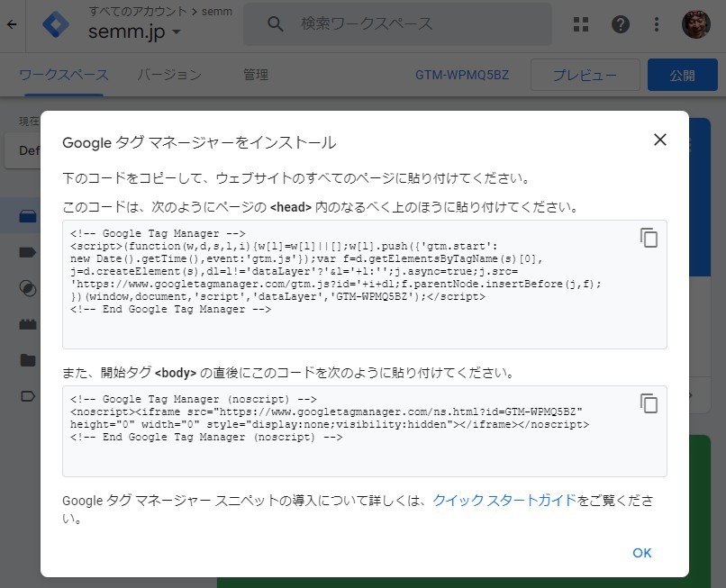Click the noscript code snippet text area
The image size is (726, 588).
tap(365, 431)
